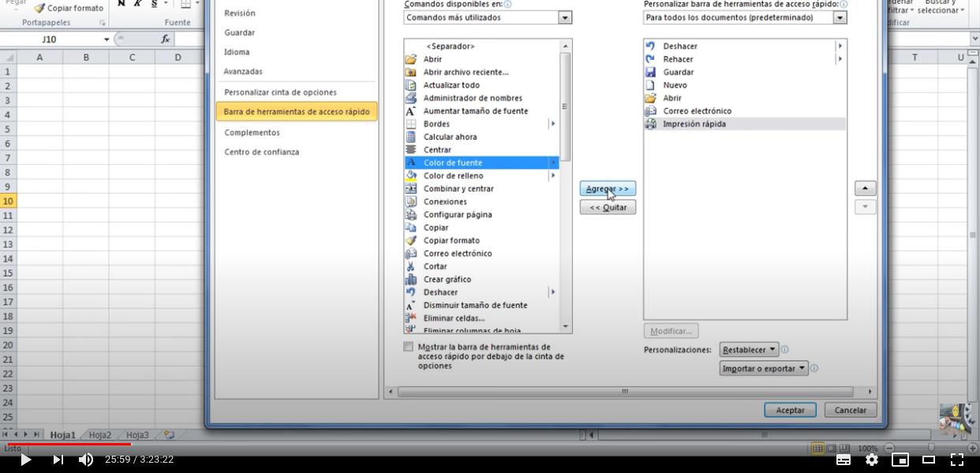Click the Crear gráfico chart icon
Screen dimensions: 980x473
pos(410,279)
